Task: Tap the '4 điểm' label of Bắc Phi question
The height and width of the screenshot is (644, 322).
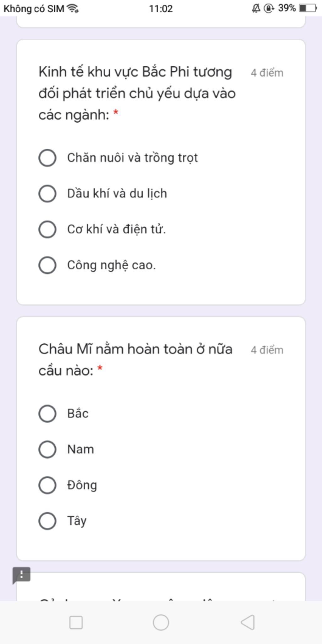Action: 267,73
